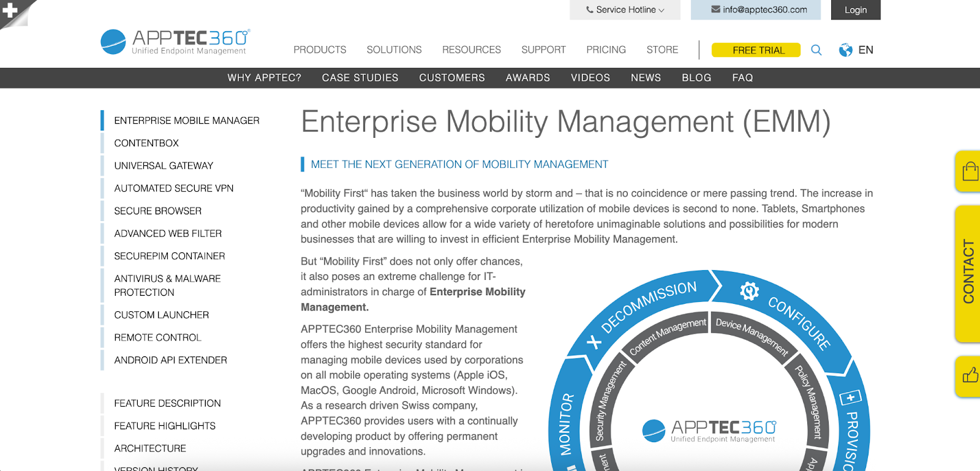Screen dimensions: 980x471
Task: Click APPTEC360 logo inside the wheel diagram
Action: click(709, 431)
